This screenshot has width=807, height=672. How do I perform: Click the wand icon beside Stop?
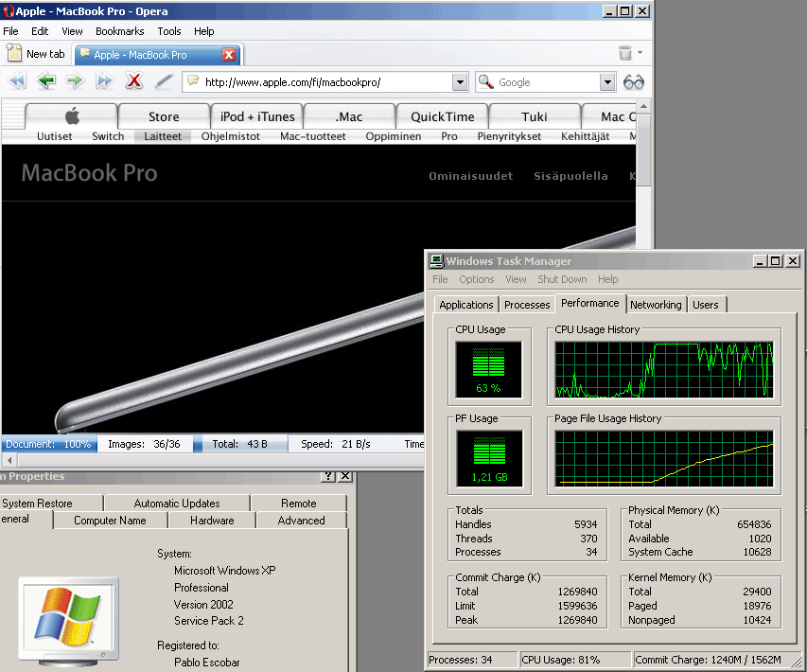click(x=164, y=81)
